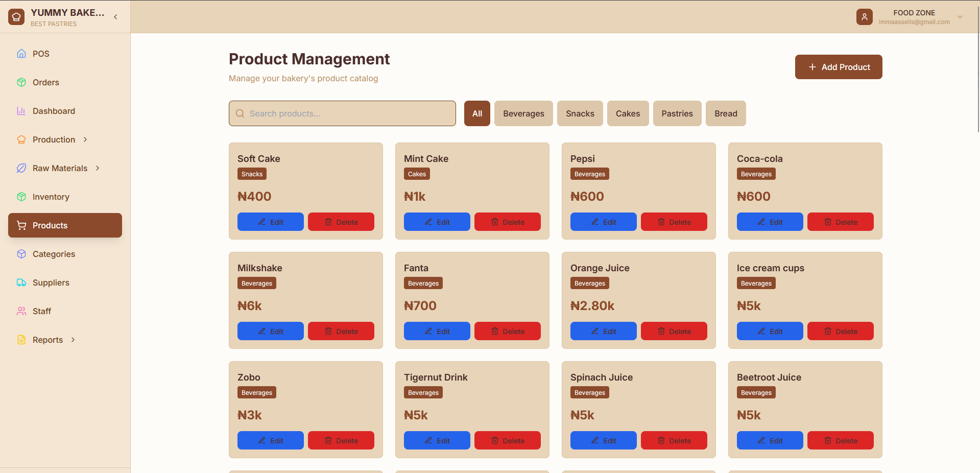Screen dimensions: 980x473
Task: Edit the Soft Cake product
Action: click(270, 222)
